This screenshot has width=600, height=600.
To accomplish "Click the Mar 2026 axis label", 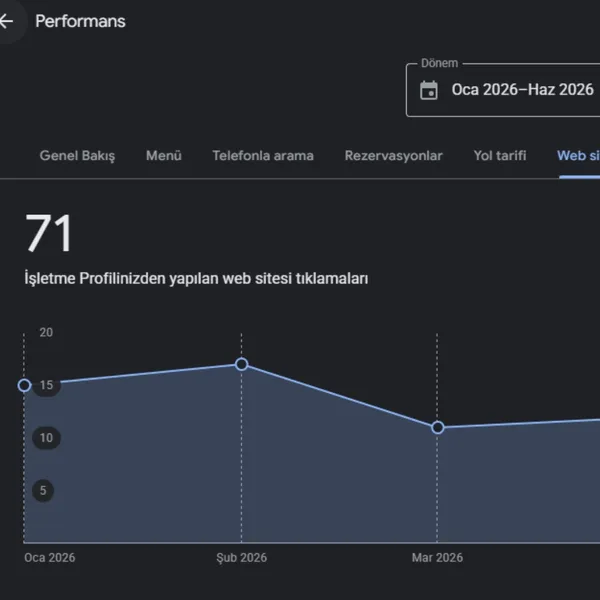I will [437, 558].
